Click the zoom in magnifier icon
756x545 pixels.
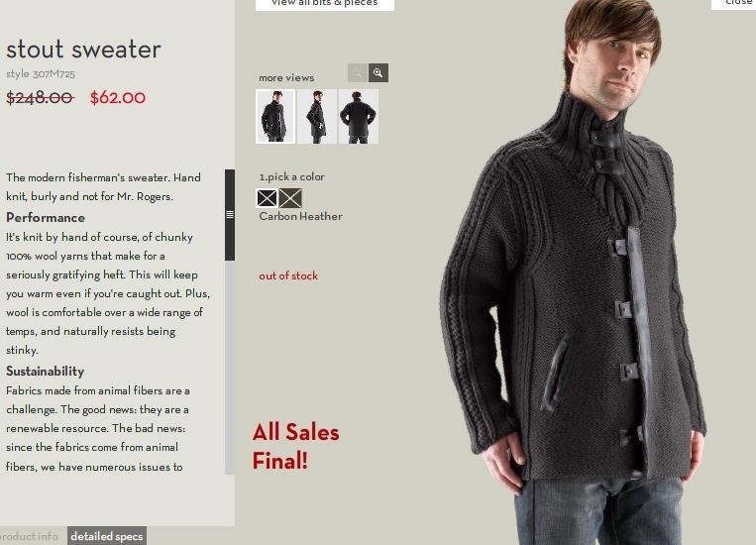[x=378, y=72]
